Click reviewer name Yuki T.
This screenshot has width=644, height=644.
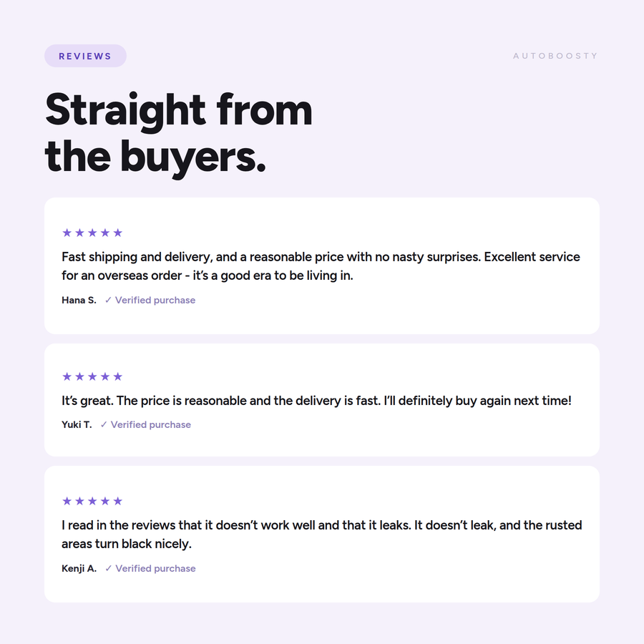(77, 424)
